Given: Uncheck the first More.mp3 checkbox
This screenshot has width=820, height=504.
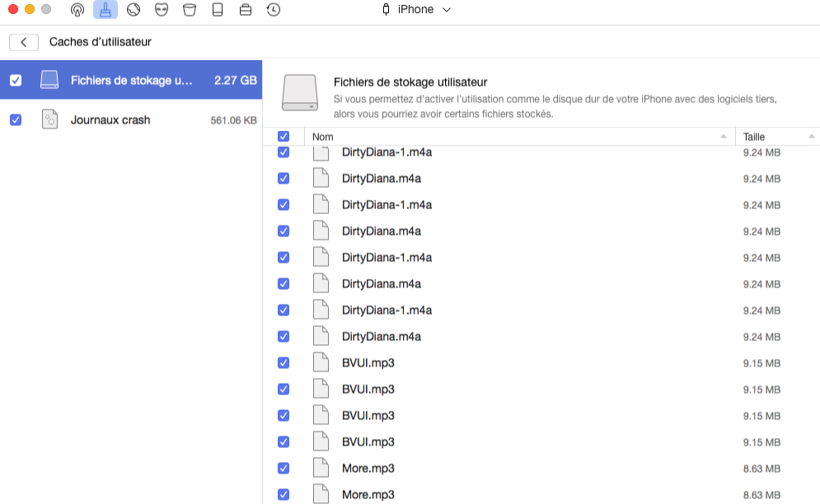Looking at the screenshot, I should (x=283, y=468).
